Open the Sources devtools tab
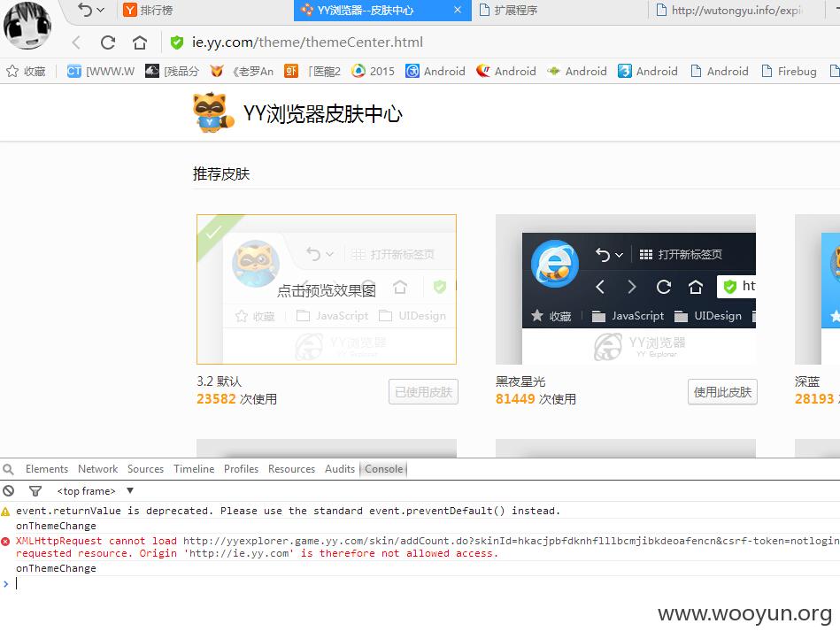 [x=145, y=469]
